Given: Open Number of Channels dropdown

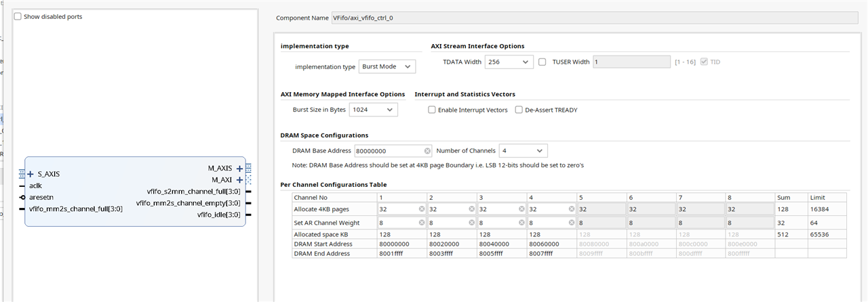Looking at the screenshot, I should [523, 150].
